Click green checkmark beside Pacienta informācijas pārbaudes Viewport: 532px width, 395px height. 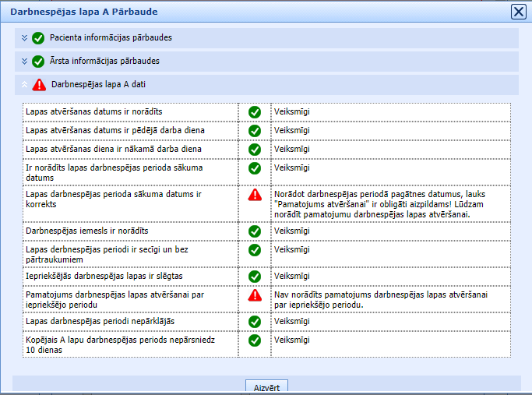38,38
